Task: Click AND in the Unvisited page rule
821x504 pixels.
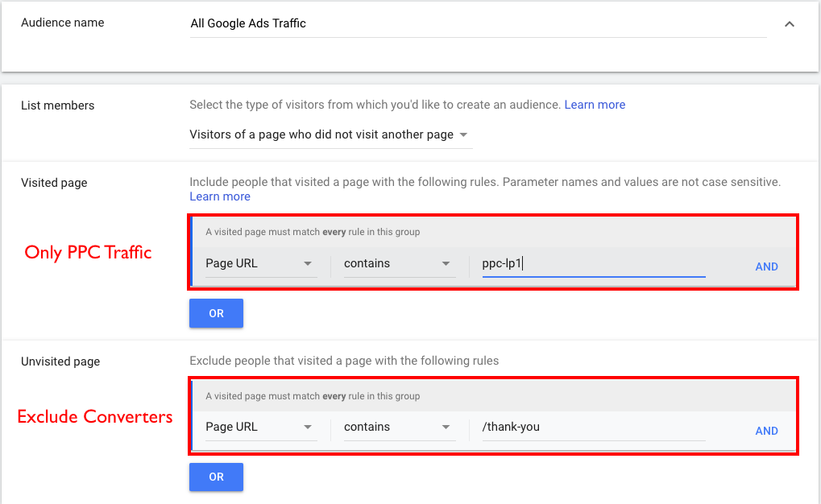Action: click(x=766, y=431)
